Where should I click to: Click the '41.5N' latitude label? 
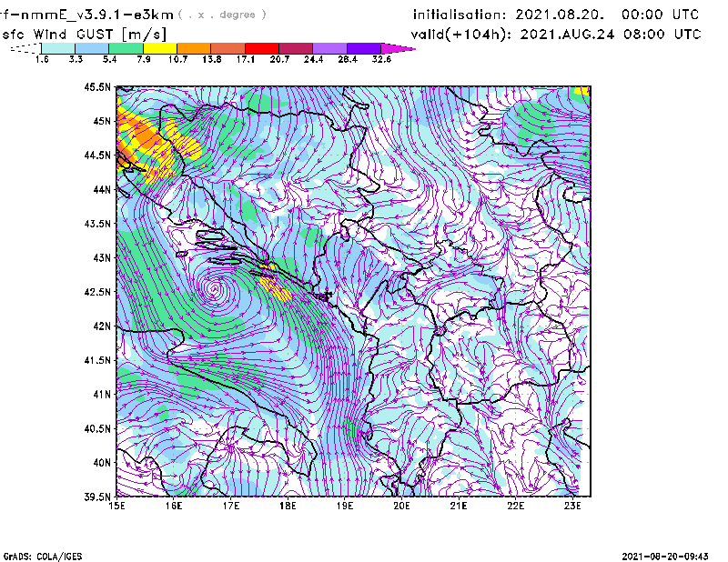[98, 360]
